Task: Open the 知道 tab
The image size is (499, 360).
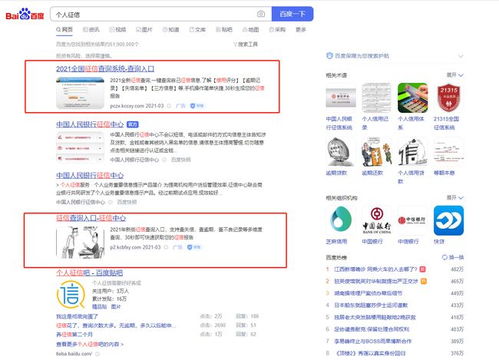Action: [171, 30]
